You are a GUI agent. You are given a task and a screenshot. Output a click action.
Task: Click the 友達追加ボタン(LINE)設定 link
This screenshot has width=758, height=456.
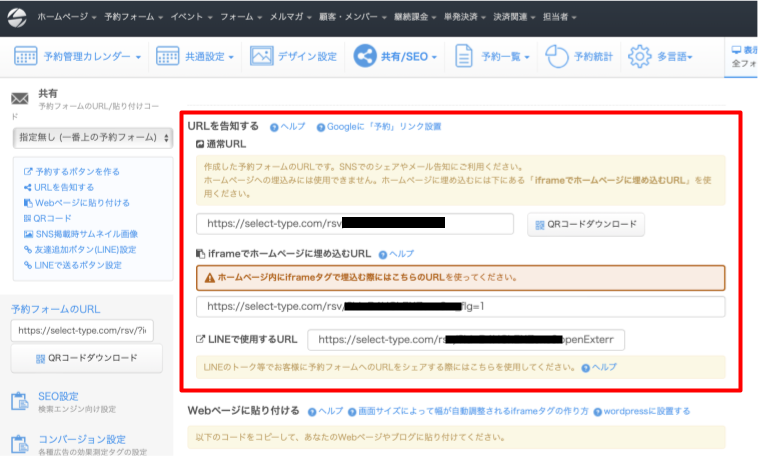[85, 249]
